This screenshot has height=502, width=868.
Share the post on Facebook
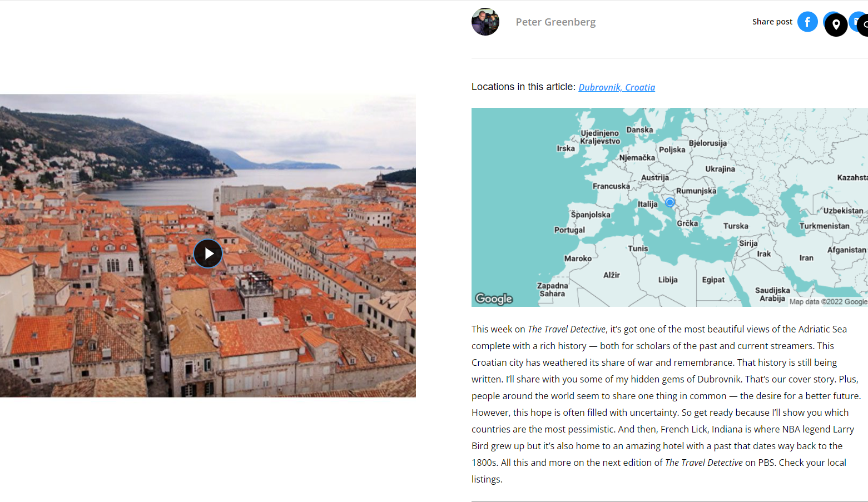[807, 22]
